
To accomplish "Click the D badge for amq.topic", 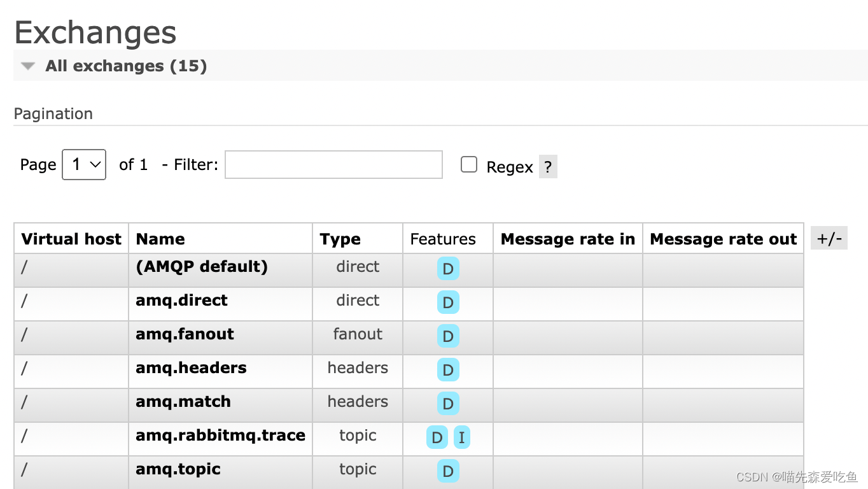I will (x=448, y=471).
